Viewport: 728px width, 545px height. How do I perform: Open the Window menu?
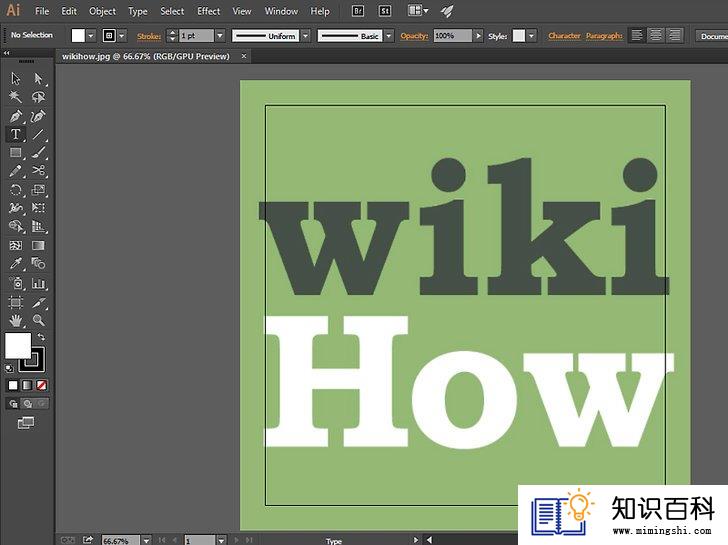(281, 11)
